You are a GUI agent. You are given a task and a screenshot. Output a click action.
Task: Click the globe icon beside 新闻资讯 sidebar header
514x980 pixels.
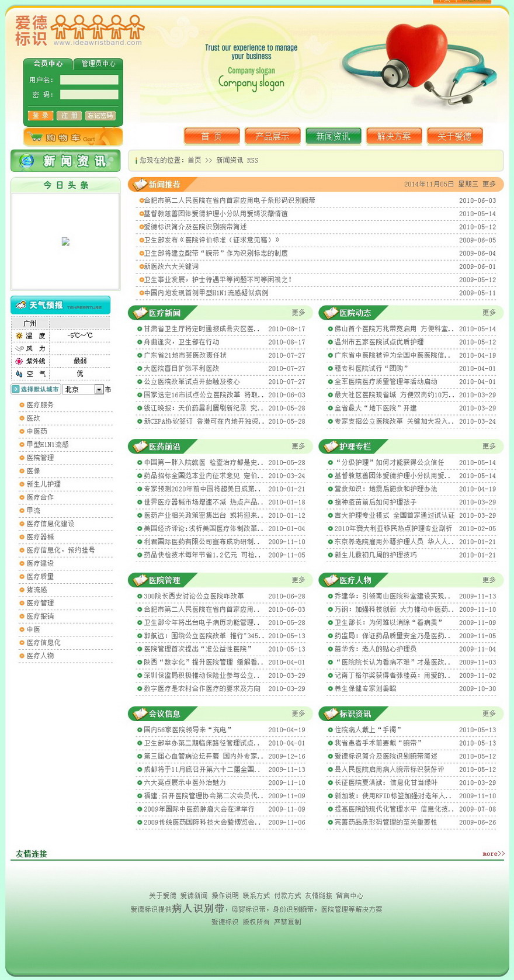(x=26, y=161)
